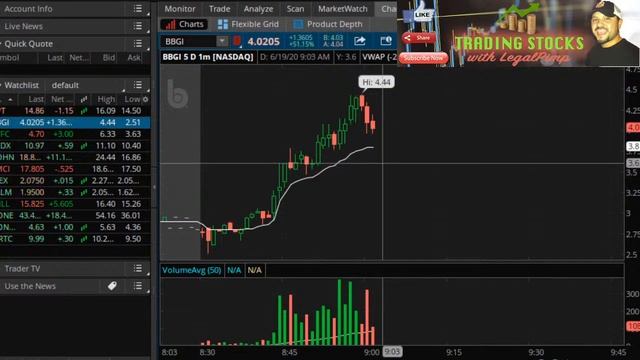Switch to the Scan tab
Image resolution: width=640 pixels, height=360 pixels.
click(295, 9)
